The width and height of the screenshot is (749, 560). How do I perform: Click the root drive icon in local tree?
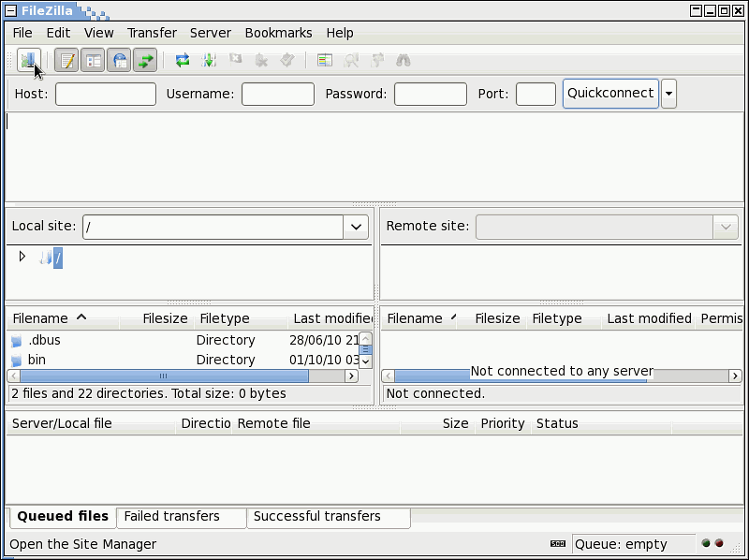46,258
